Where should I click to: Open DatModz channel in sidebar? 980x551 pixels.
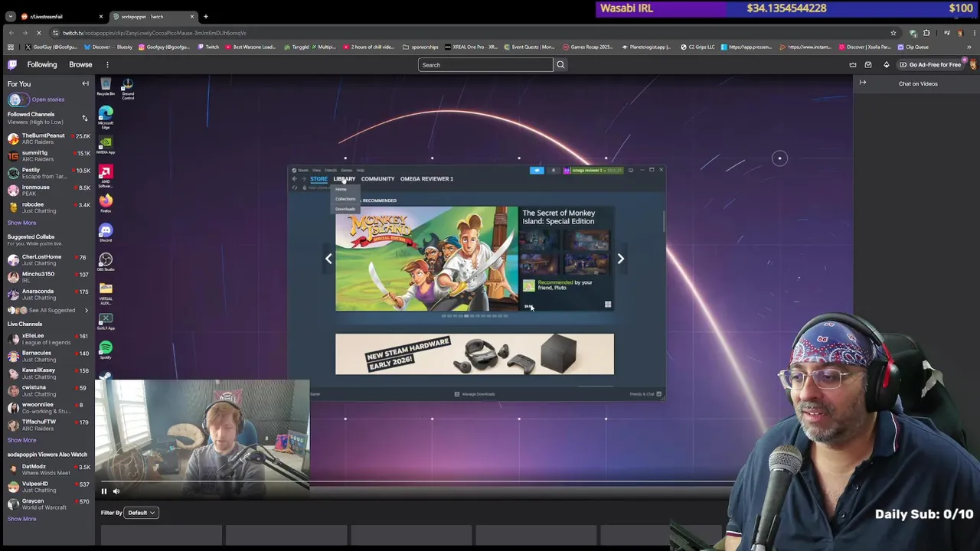click(x=47, y=469)
